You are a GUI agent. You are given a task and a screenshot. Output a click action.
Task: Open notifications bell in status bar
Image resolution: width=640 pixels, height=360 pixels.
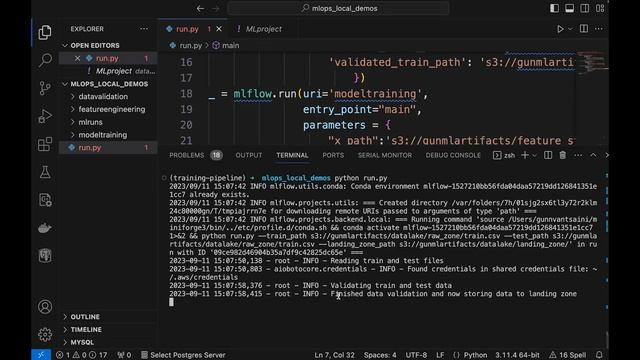pos(599,355)
